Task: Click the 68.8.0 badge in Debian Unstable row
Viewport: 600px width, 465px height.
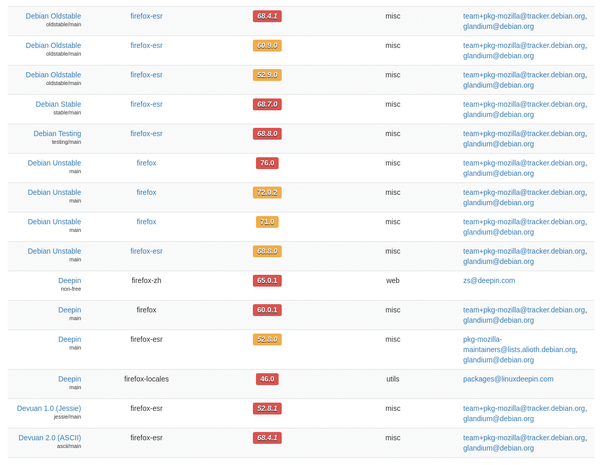Action: coord(267,251)
